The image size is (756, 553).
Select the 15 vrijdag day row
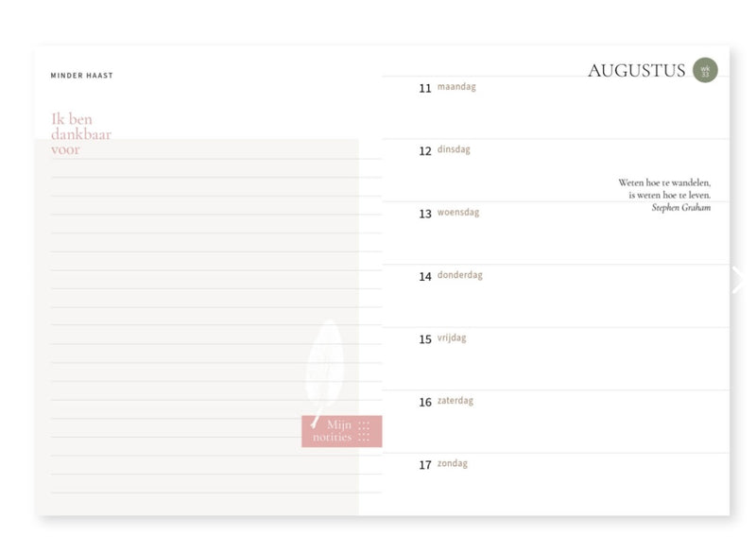pos(556,358)
